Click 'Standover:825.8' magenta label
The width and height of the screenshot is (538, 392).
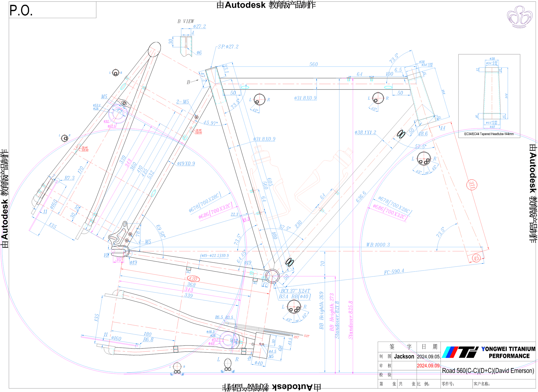351,320
